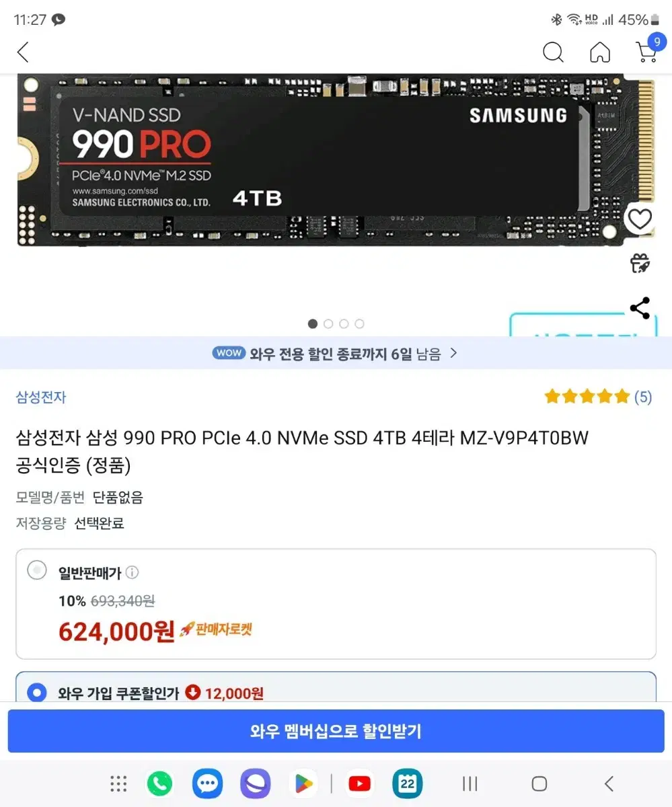Add product to wishlist with heart icon

[x=640, y=219]
